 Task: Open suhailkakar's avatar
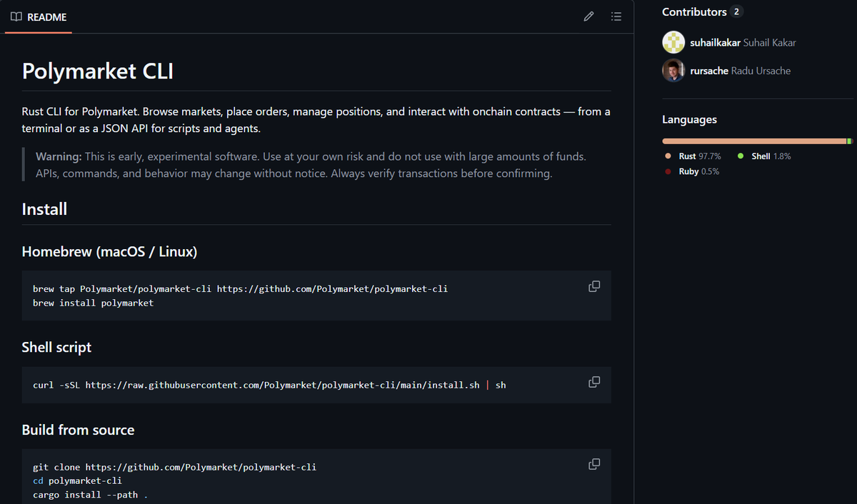(x=673, y=42)
